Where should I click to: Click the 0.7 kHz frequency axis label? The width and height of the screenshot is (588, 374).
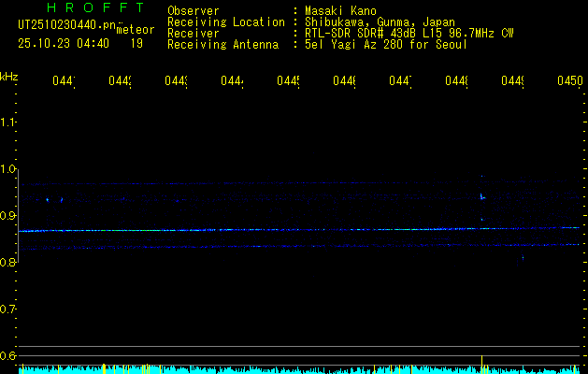point(8,309)
